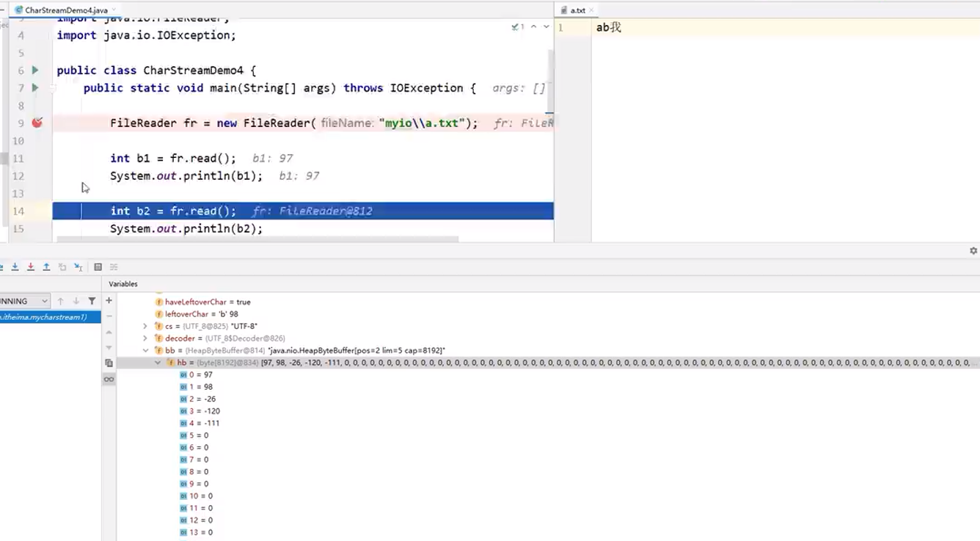
Task: Click the Drop Frame icon
Action: point(62,267)
